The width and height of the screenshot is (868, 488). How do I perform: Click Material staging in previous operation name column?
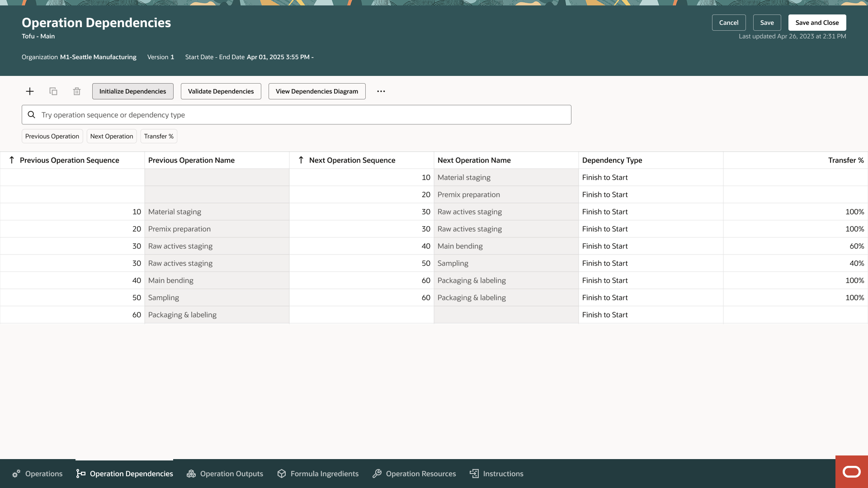[x=217, y=212]
